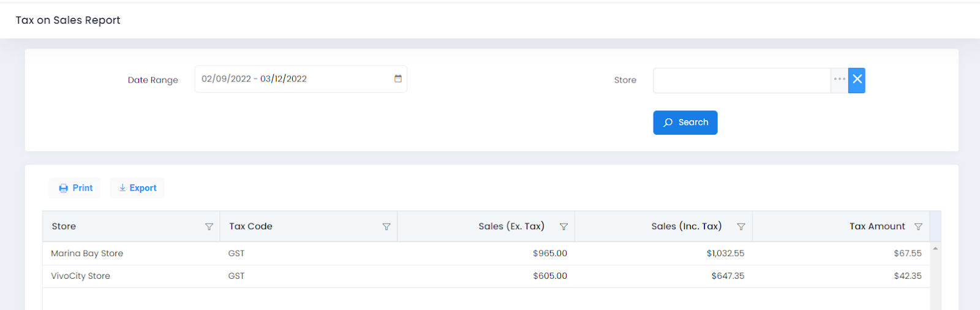Sort by the Tax Code header

click(251, 227)
